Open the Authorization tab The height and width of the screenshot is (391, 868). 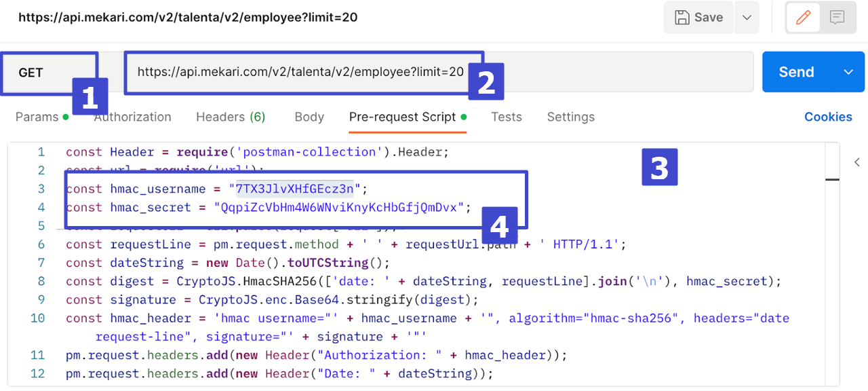[x=132, y=117]
